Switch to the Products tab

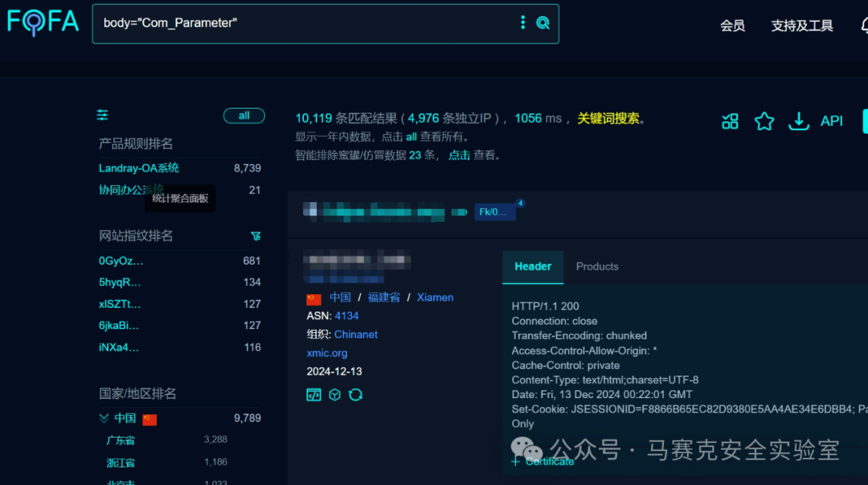(x=597, y=266)
